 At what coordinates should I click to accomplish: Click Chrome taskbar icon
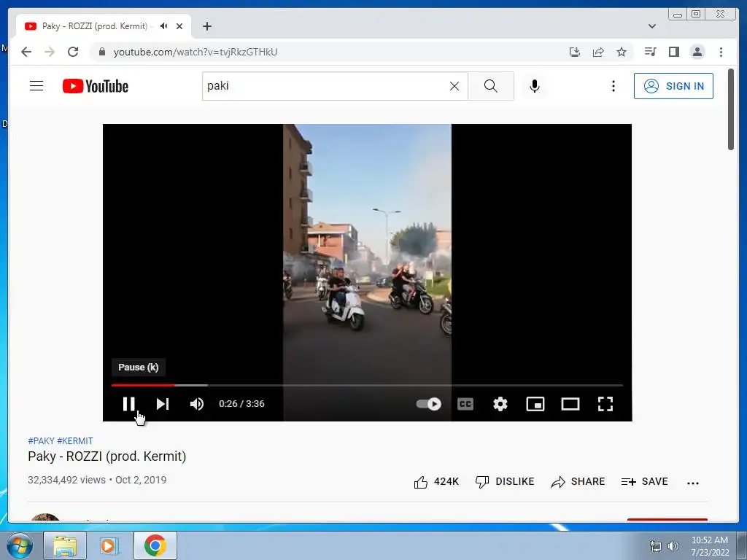tap(155, 545)
